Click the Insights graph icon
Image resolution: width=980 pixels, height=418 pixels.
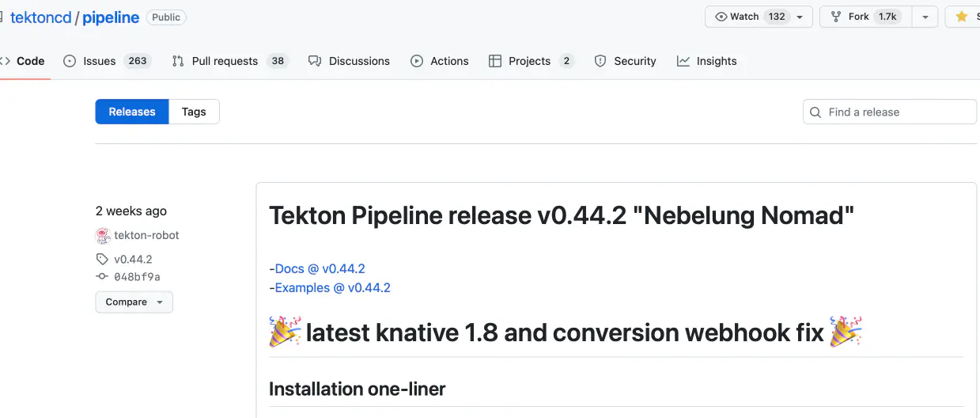click(683, 61)
